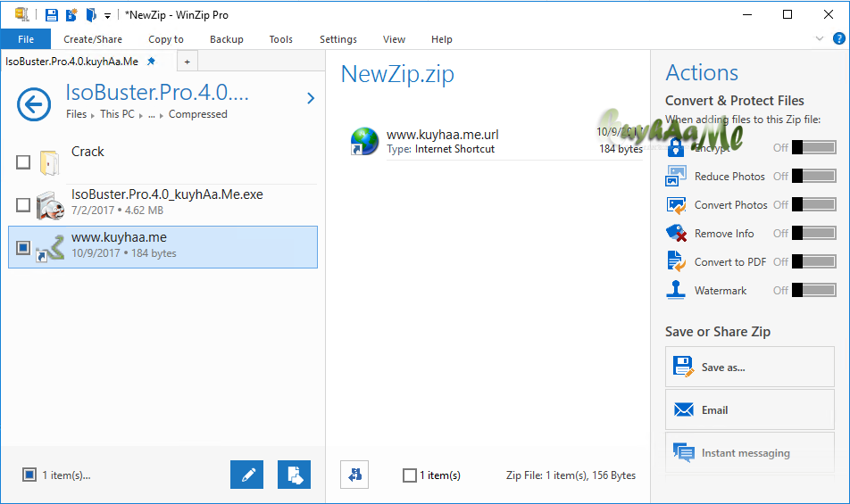Click the Crack folder icon

click(x=50, y=162)
